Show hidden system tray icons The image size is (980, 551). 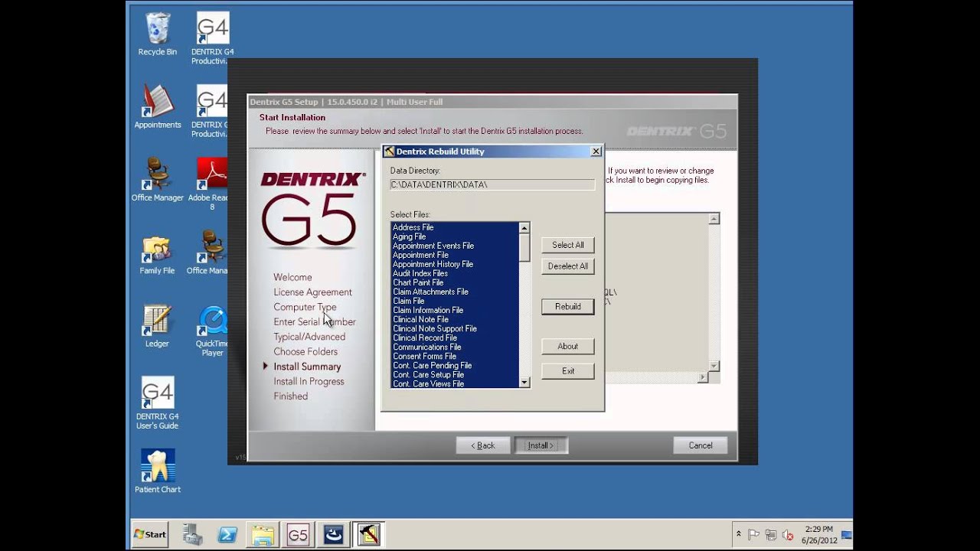click(739, 534)
